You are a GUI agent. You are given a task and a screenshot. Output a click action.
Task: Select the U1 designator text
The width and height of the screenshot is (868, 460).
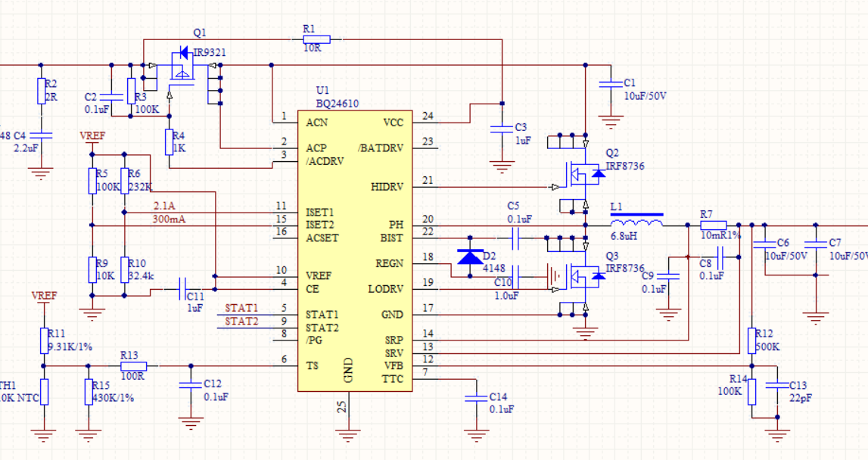point(322,90)
